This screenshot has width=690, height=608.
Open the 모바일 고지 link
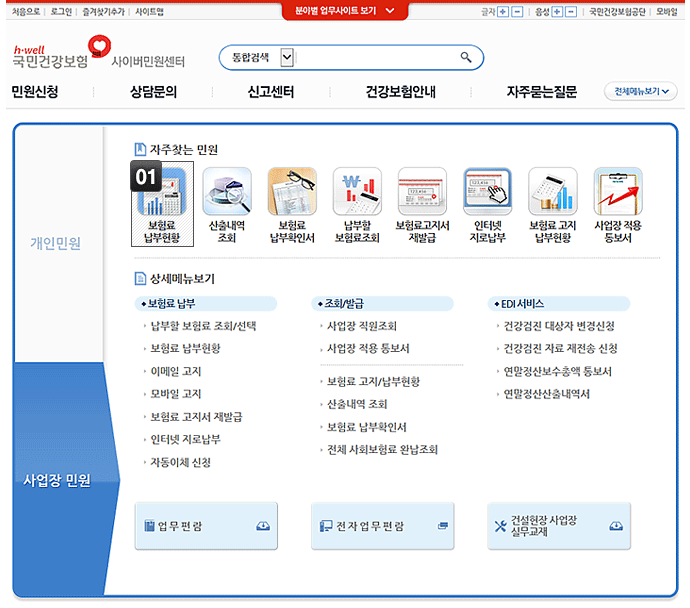tap(176, 394)
